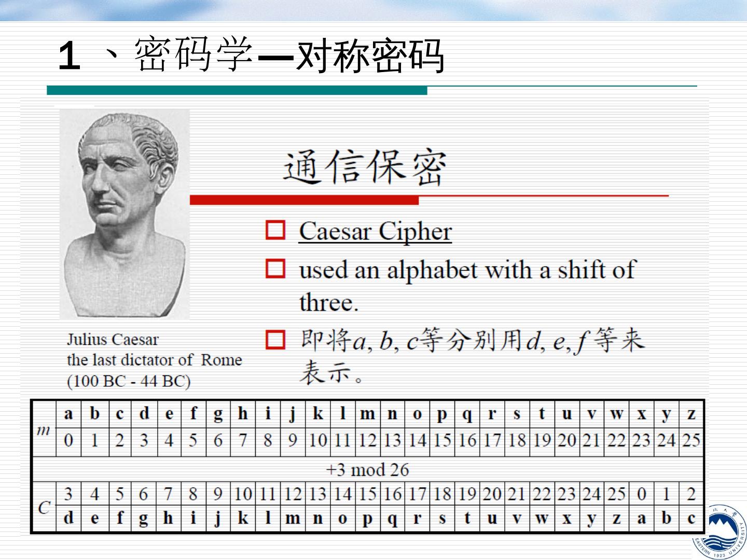Click the word 'three.' on the slide
747x560 pixels.
(x=329, y=302)
